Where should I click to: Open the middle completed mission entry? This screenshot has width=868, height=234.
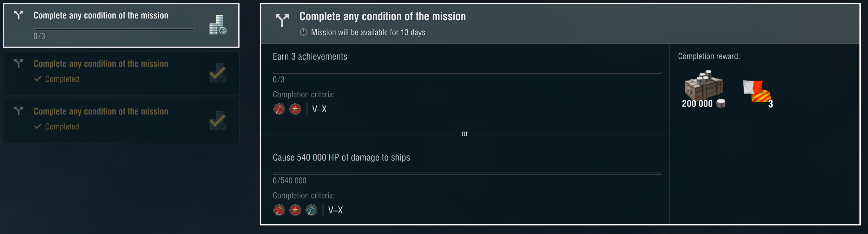121,73
